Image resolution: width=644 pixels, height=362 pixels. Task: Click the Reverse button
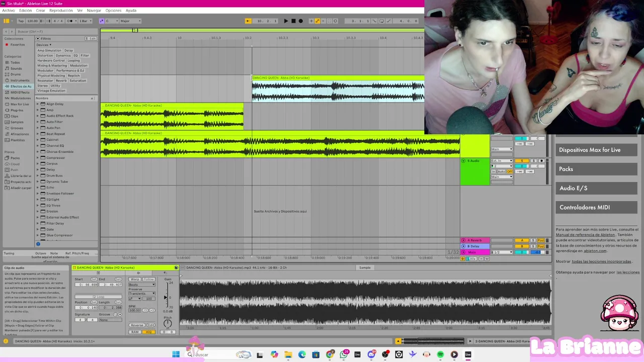pyautogui.click(x=137, y=325)
